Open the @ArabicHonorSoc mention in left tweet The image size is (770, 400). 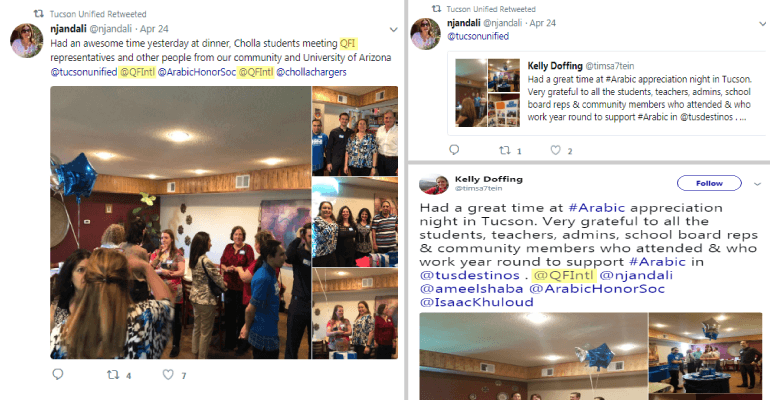[196, 72]
